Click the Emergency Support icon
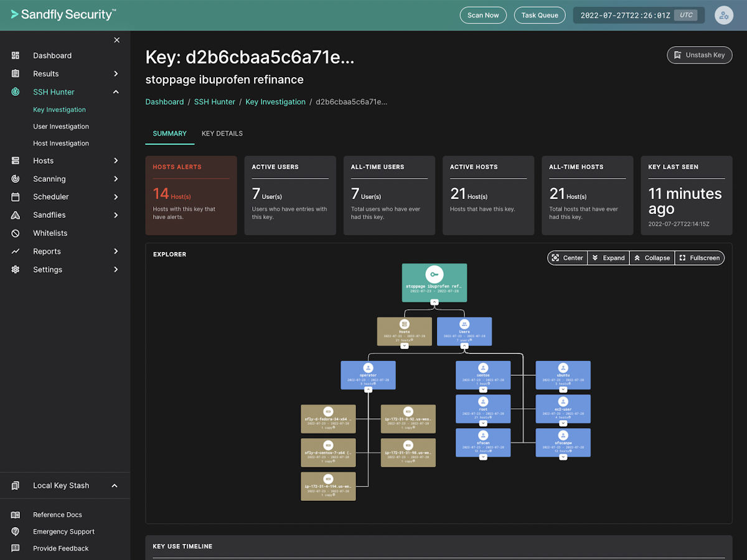The height and width of the screenshot is (560, 747). tap(16, 531)
